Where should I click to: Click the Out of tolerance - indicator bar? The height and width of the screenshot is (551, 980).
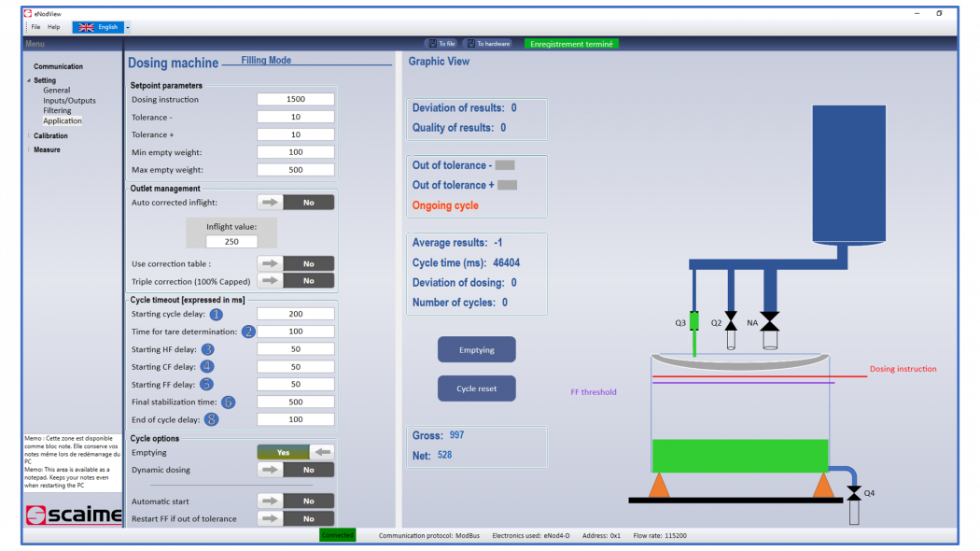pyautogui.click(x=505, y=164)
